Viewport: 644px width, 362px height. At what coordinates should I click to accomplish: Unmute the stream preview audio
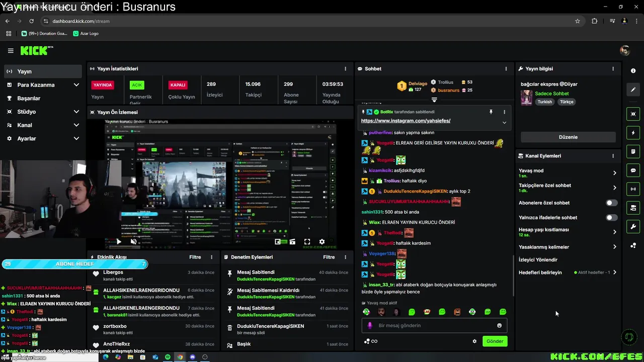tap(133, 242)
